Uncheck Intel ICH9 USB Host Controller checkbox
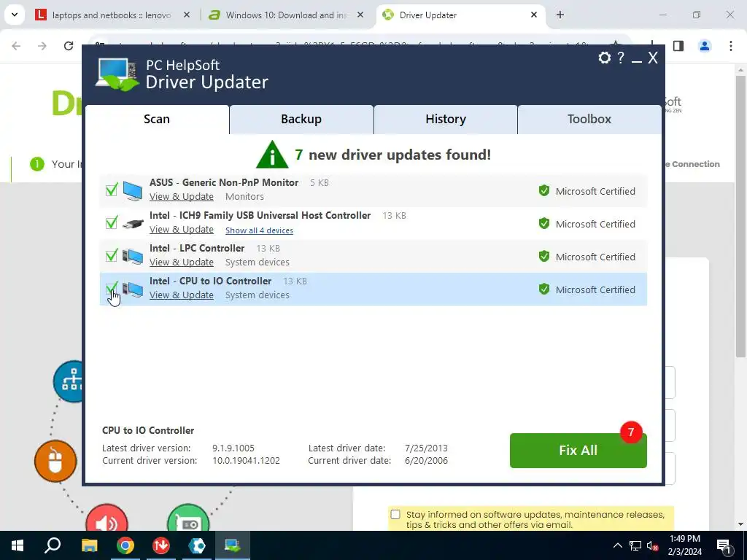 (112, 223)
